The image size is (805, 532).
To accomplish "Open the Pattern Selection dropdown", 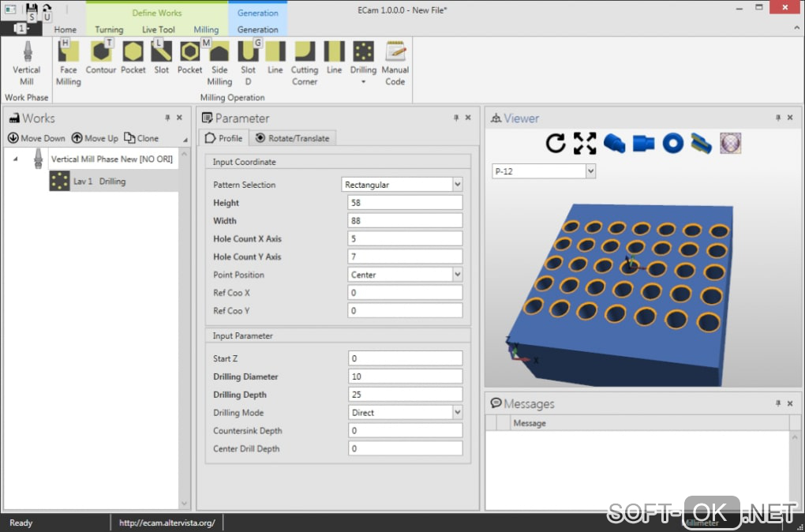I will tap(458, 185).
